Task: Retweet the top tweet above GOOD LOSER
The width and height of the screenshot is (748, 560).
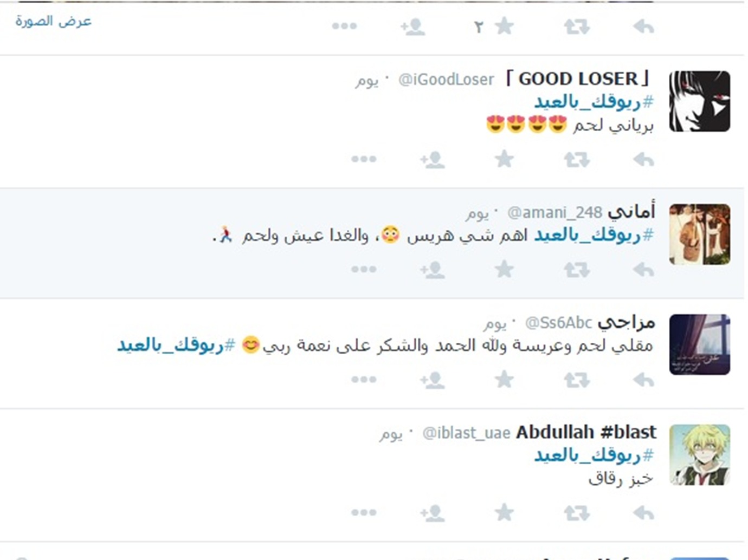Action: click(576, 26)
